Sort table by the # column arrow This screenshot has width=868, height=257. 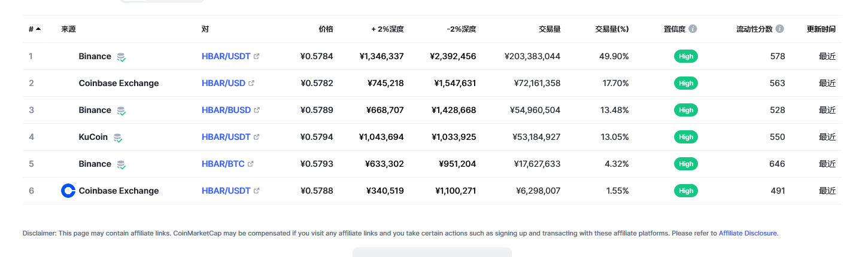(38, 29)
